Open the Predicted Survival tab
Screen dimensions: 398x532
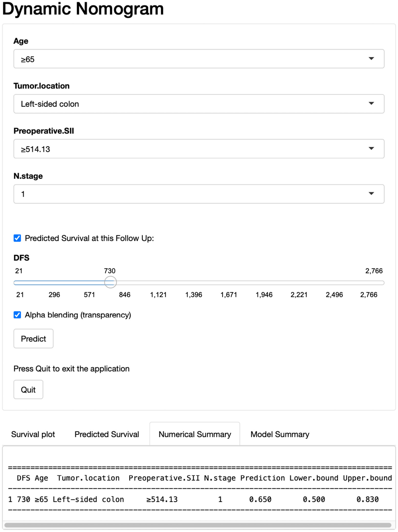pyautogui.click(x=107, y=434)
